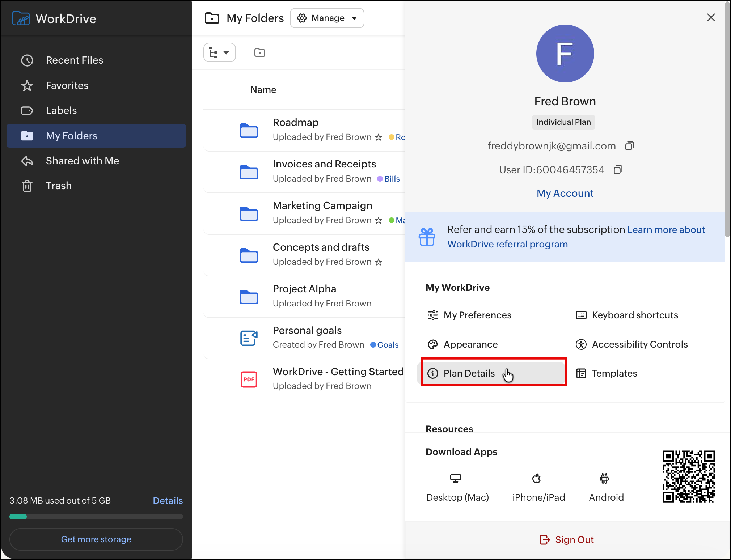Image resolution: width=731 pixels, height=560 pixels.
Task: Copy the email address with copy icon
Action: (630, 146)
